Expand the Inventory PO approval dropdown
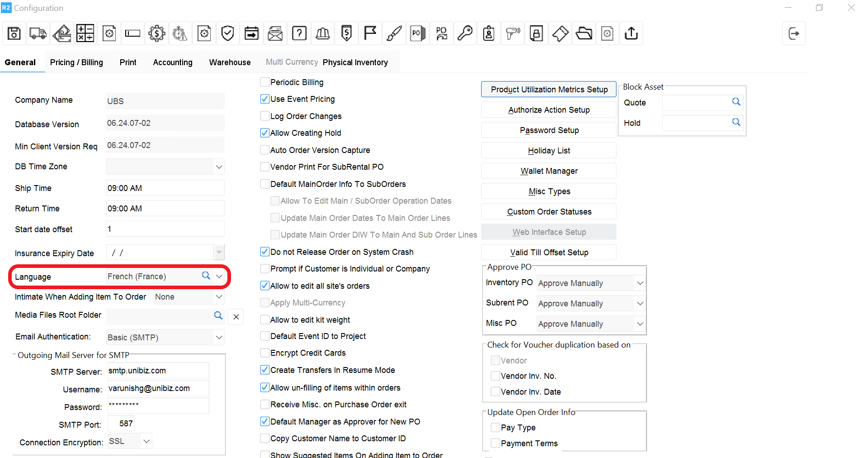Viewport: 868px width, 458px height. coord(640,283)
